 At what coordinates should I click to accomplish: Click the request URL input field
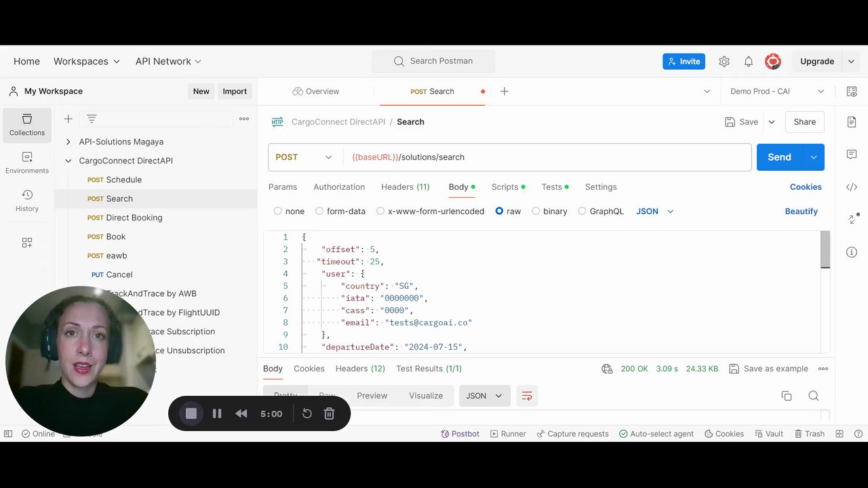tap(547, 157)
